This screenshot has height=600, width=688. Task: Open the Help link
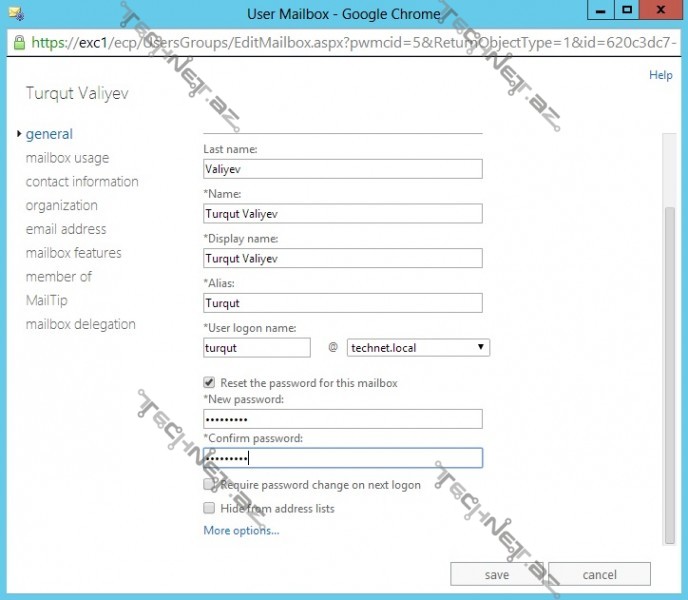point(660,75)
